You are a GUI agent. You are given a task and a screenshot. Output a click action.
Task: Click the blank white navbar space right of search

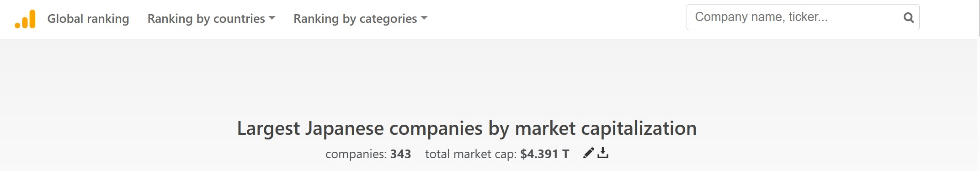(x=948, y=18)
